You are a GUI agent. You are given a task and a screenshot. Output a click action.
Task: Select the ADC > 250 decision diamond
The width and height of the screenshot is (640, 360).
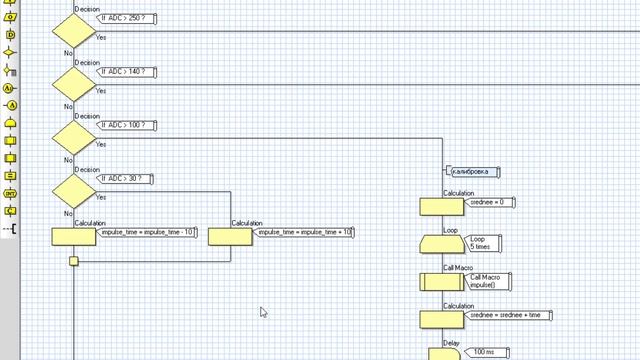[x=73, y=31]
